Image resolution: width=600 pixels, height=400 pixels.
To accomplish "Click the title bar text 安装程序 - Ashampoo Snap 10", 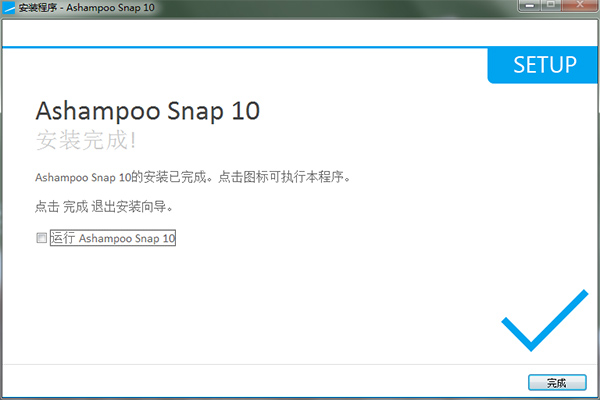I will pyautogui.click(x=86, y=8).
